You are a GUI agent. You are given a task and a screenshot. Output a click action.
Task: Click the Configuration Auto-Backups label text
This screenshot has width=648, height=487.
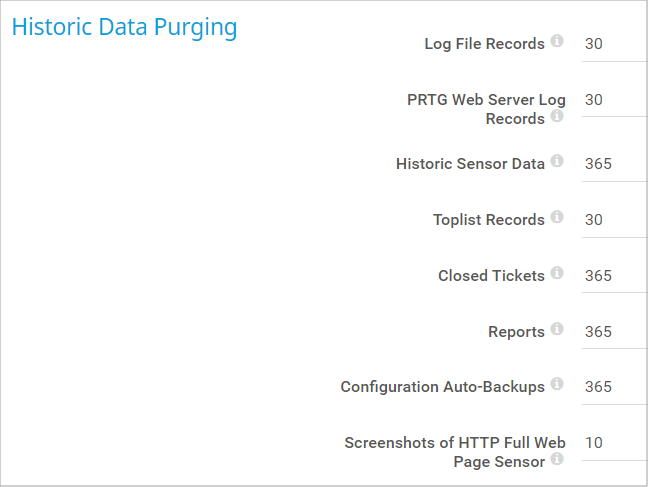[x=442, y=387]
